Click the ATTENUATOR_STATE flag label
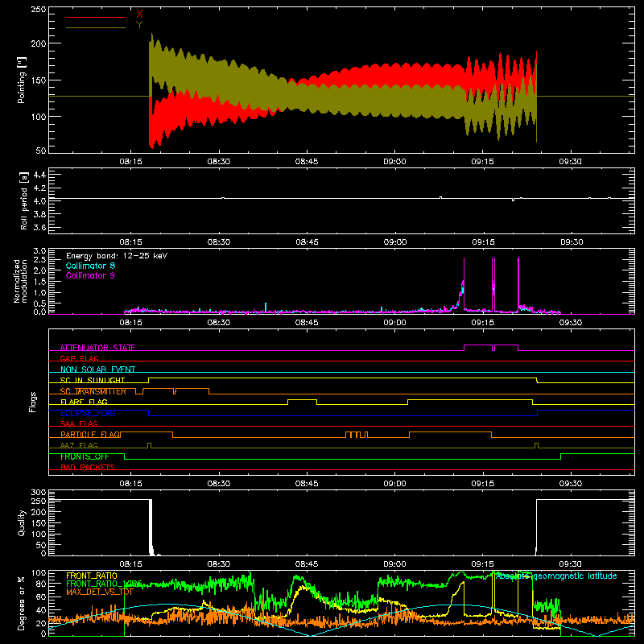Screen dimensions: 644x644 (97, 348)
